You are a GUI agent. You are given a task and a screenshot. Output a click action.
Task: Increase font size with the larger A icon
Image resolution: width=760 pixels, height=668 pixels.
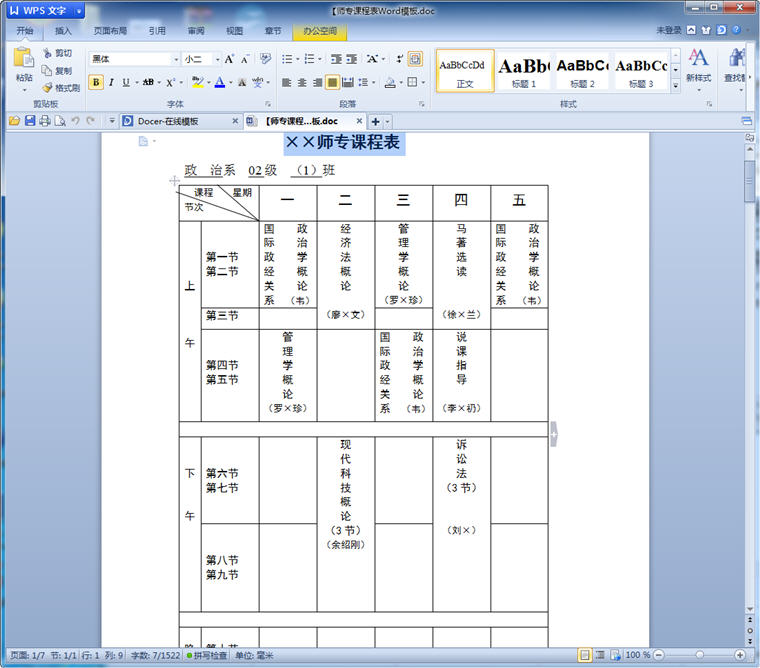pos(229,59)
